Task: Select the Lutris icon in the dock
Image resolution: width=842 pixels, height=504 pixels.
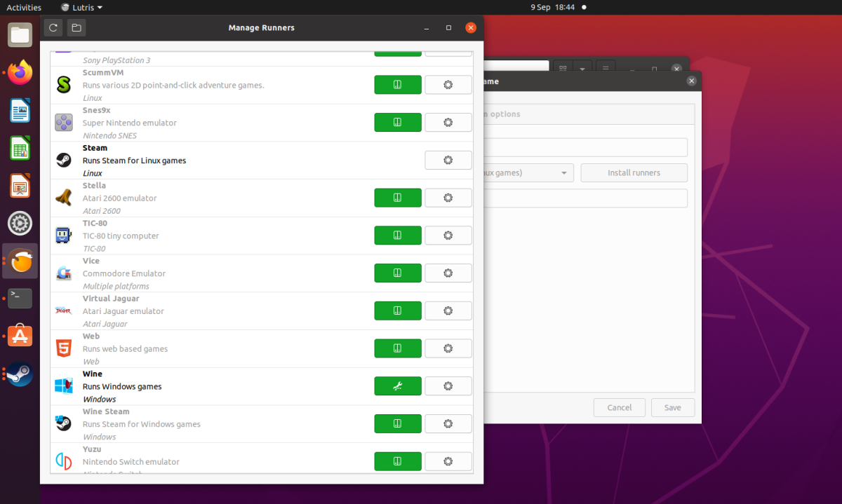Action: 20,261
